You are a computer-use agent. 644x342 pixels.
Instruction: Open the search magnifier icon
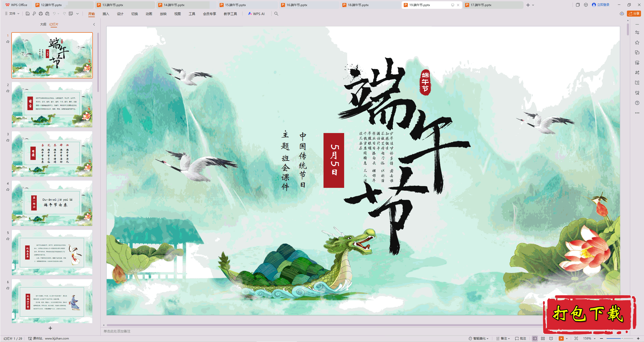pyautogui.click(x=276, y=14)
